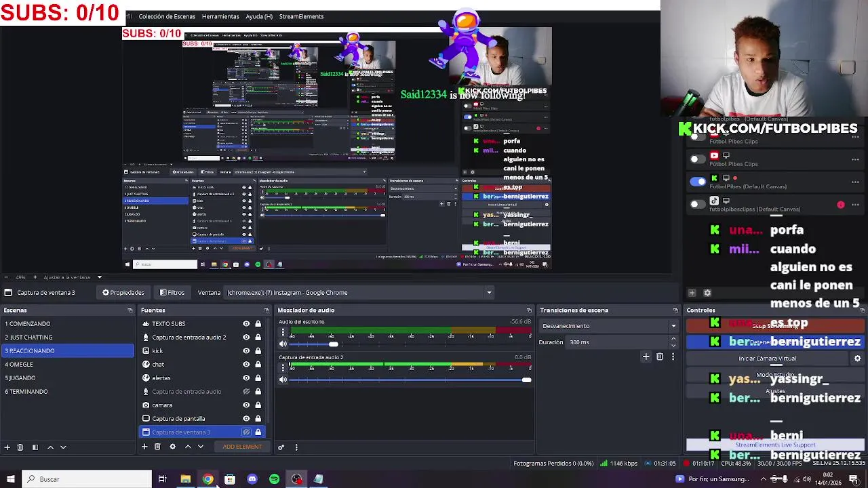Mute Audio del escritorio speaker icon
Screen dimensions: 868x488
point(283,344)
